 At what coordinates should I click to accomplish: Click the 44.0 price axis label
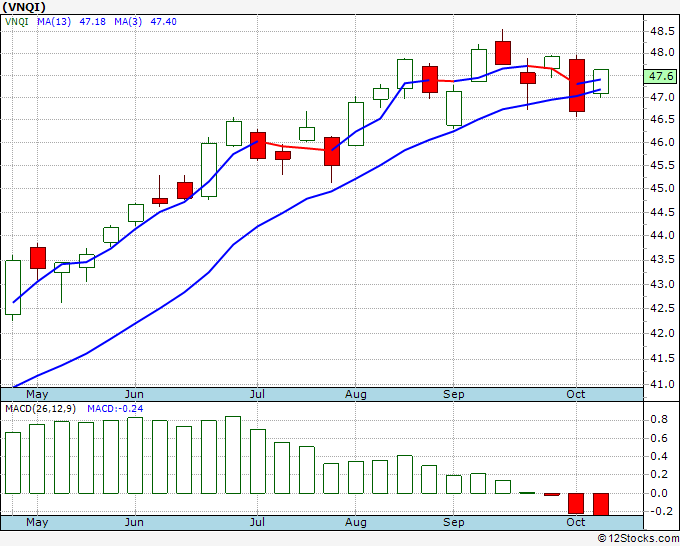(662, 235)
